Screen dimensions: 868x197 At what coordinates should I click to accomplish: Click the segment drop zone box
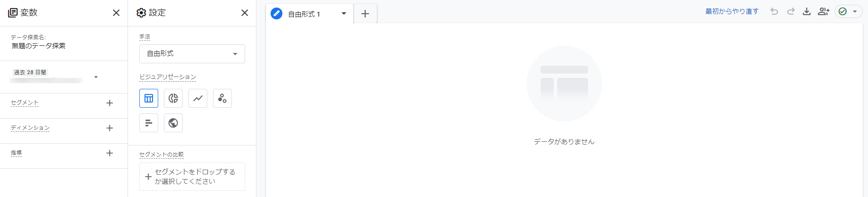(192, 177)
